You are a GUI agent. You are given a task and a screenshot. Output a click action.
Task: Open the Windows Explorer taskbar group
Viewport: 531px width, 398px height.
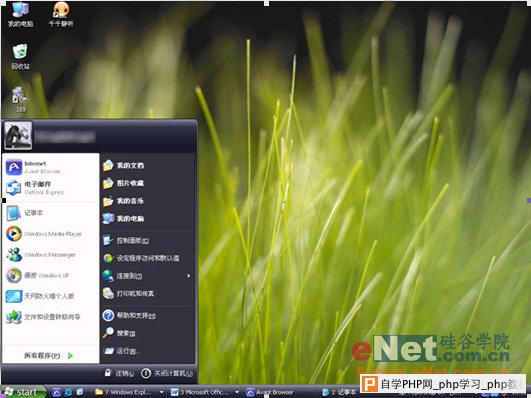tap(126, 392)
